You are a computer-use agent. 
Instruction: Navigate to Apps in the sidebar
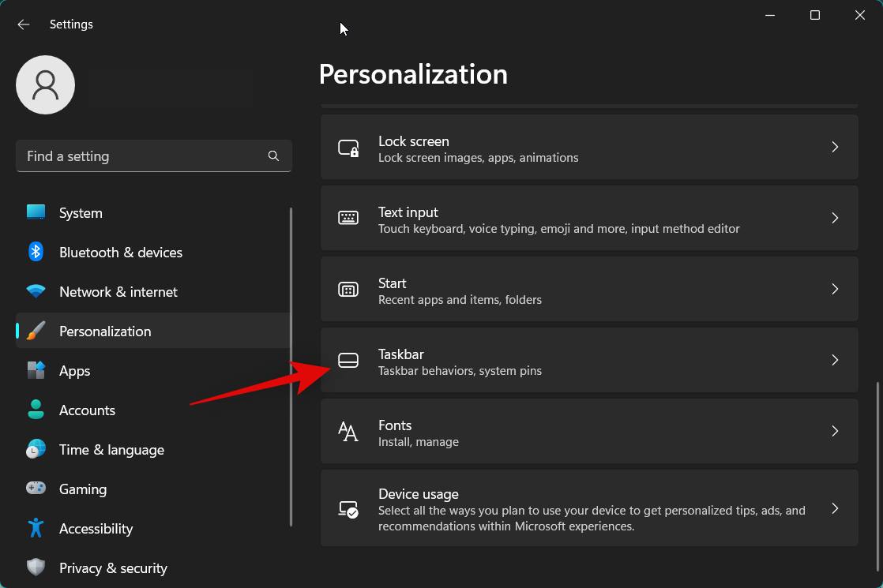tap(74, 370)
